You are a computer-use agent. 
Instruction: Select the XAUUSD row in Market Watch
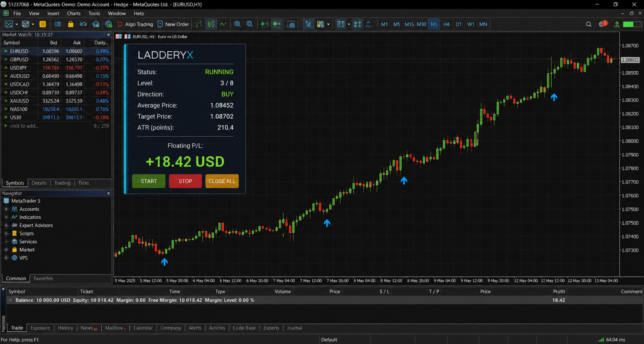[56, 101]
